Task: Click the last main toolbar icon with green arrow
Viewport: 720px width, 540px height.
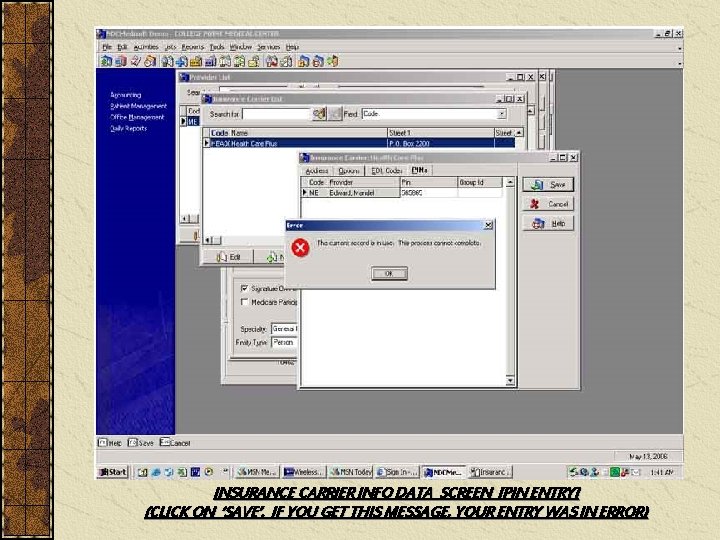Action: 333,61
